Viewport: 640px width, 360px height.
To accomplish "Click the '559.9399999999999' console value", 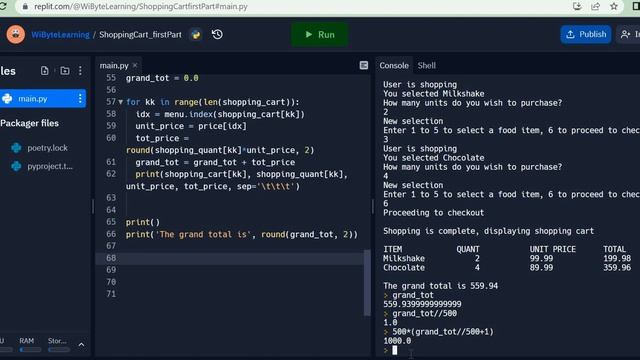I will (x=422, y=304).
